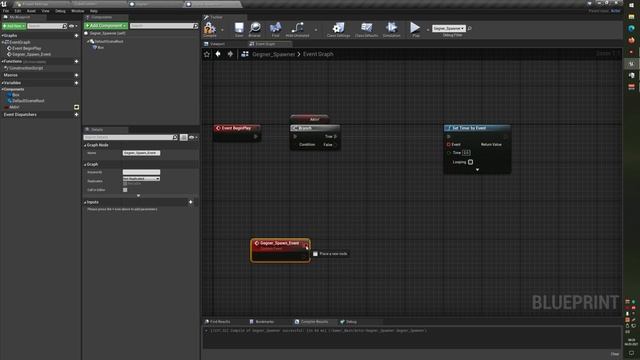
Task: Open the Window menu
Action: (x=78, y=11)
